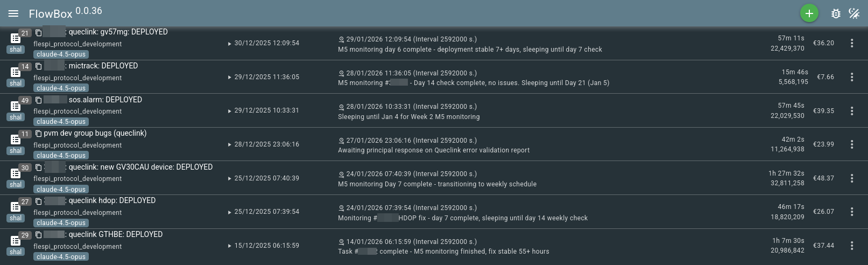This screenshot has height=265, width=868.
Task: Open the more options menu for sos.alarm
Action: [852, 111]
